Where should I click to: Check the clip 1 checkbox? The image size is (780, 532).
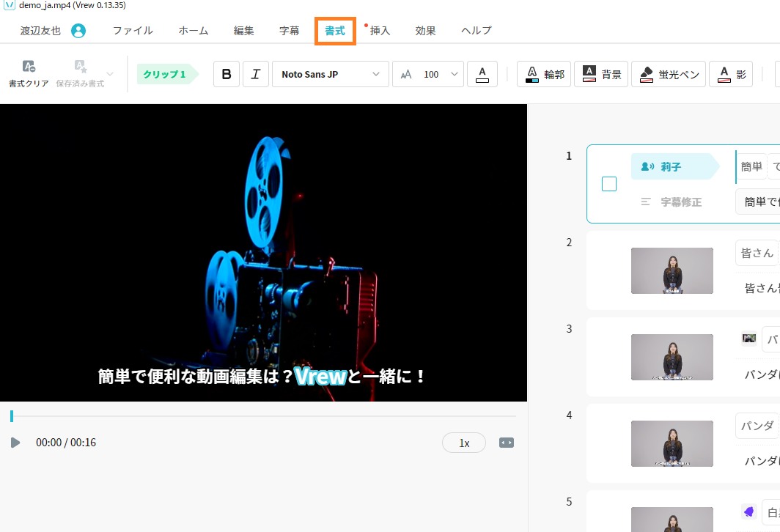tap(609, 184)
